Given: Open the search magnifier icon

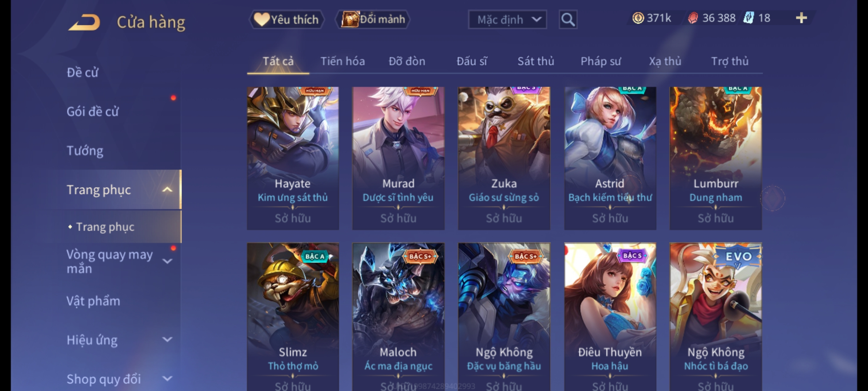Looking at the screenshot, I should coord(568,20).
